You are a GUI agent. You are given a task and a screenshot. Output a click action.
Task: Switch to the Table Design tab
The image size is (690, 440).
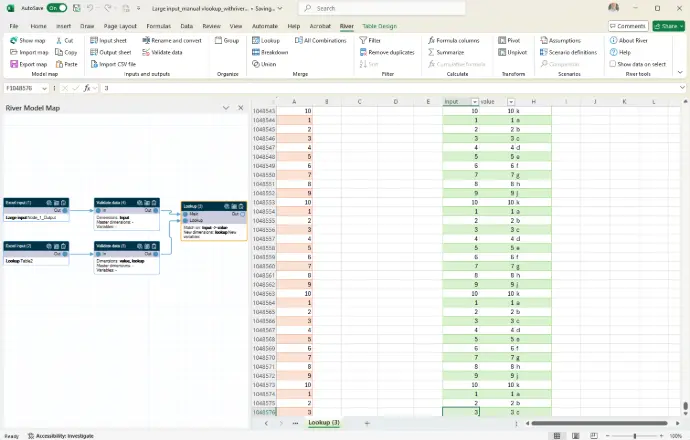[379, 25]
